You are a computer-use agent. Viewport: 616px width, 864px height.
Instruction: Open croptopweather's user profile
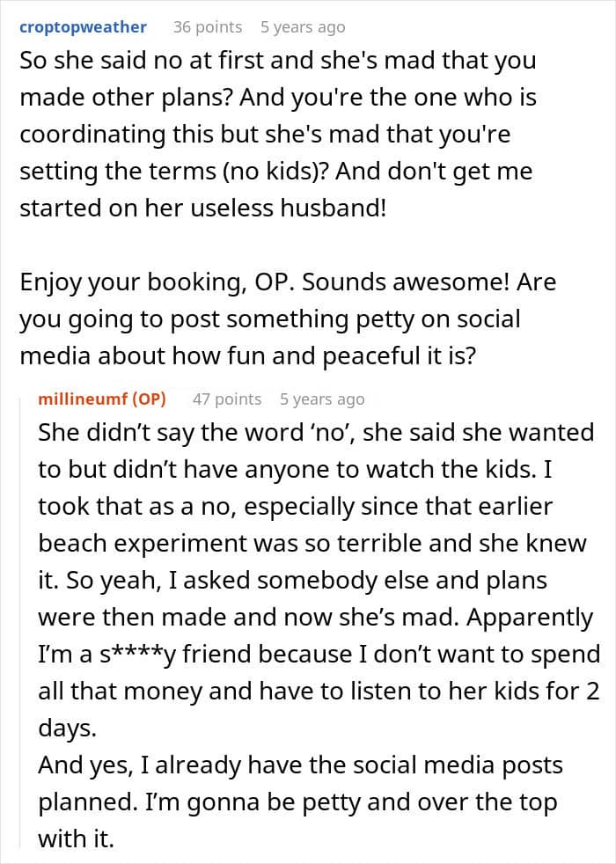(x=84, y=27)
